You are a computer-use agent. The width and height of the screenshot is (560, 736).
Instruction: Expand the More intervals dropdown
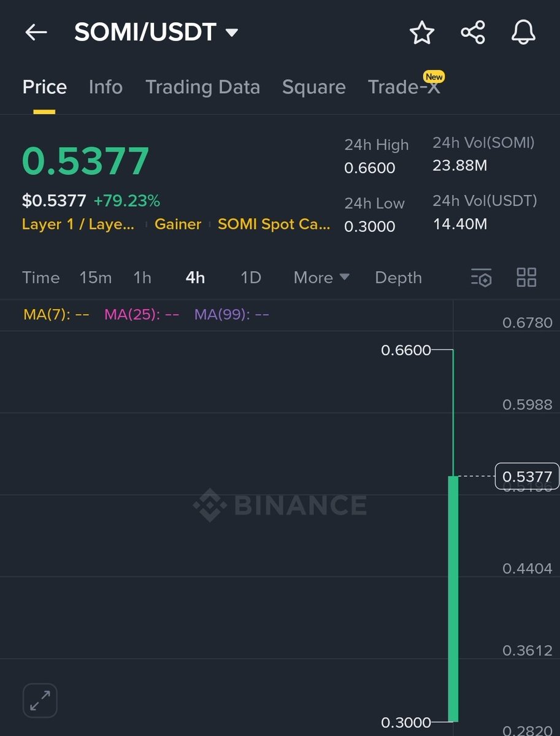click(321, 278)
